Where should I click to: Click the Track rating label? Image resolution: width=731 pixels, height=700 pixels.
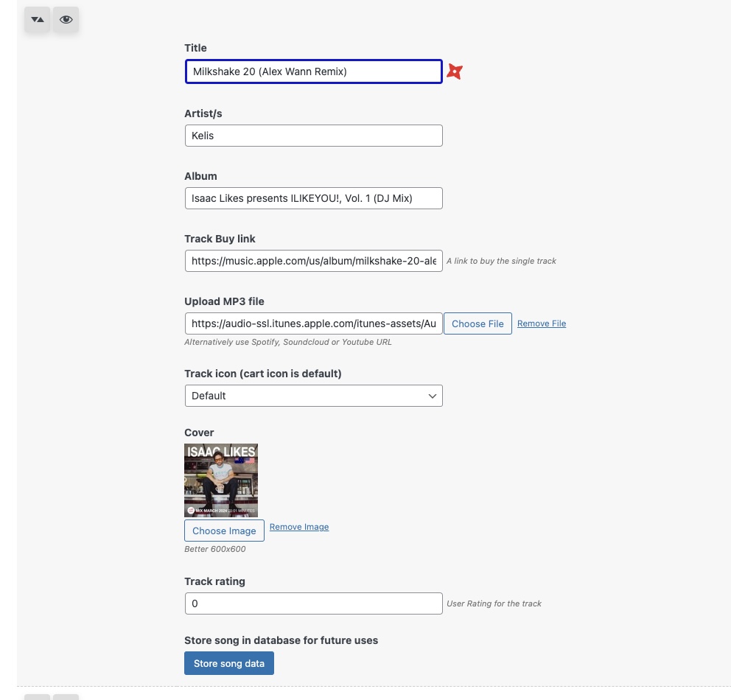(214, 581)
